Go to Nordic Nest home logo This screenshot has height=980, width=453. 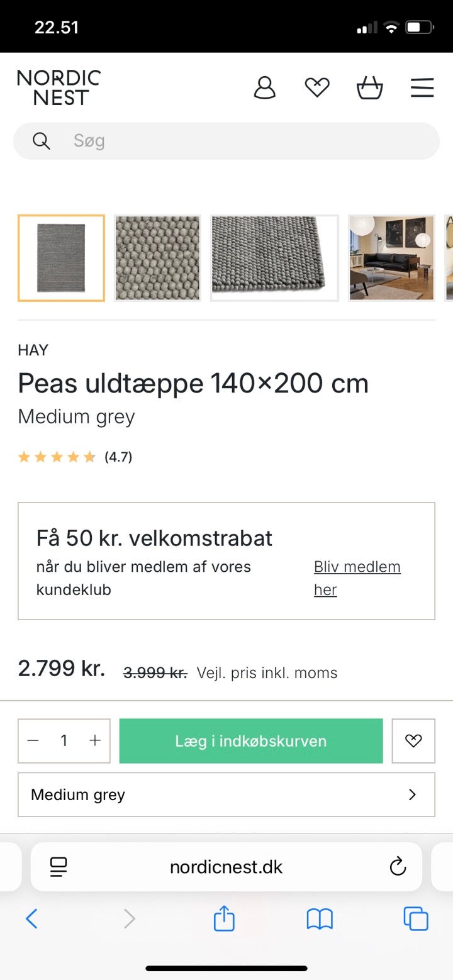point(59,87)
